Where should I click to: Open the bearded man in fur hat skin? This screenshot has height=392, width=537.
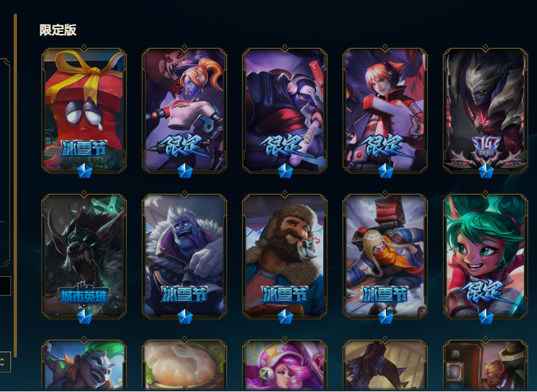(285, 256)
